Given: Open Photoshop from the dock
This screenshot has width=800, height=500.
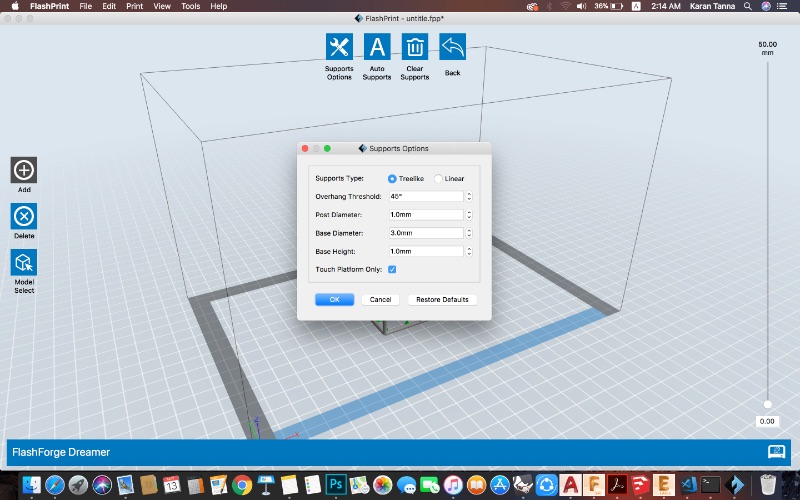Looking at the screenshot, I should tap(336, 484).
